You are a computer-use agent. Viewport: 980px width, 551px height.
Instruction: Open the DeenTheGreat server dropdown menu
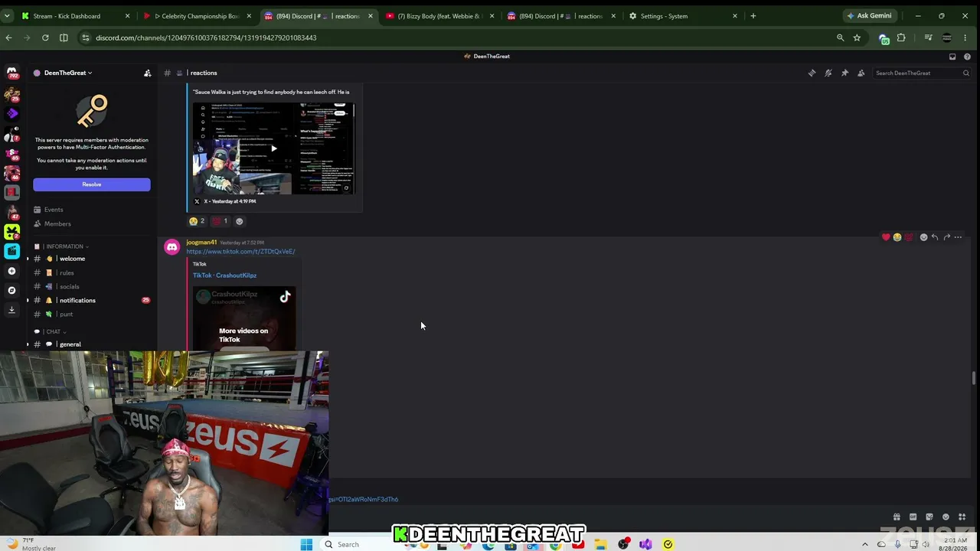coord(68,73)
